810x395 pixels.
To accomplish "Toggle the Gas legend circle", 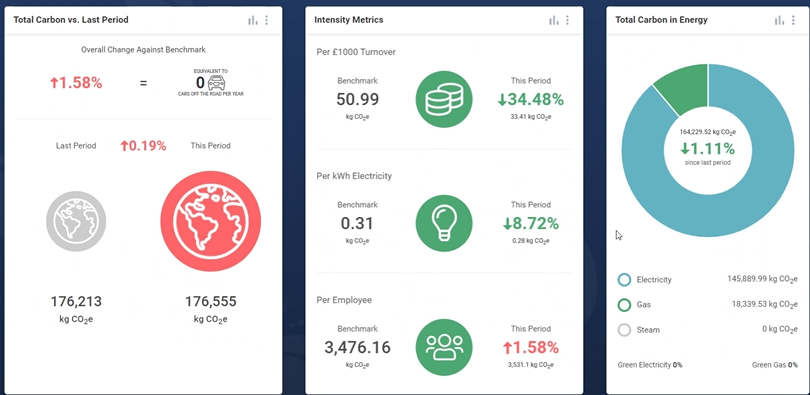I will pos(624,305).
